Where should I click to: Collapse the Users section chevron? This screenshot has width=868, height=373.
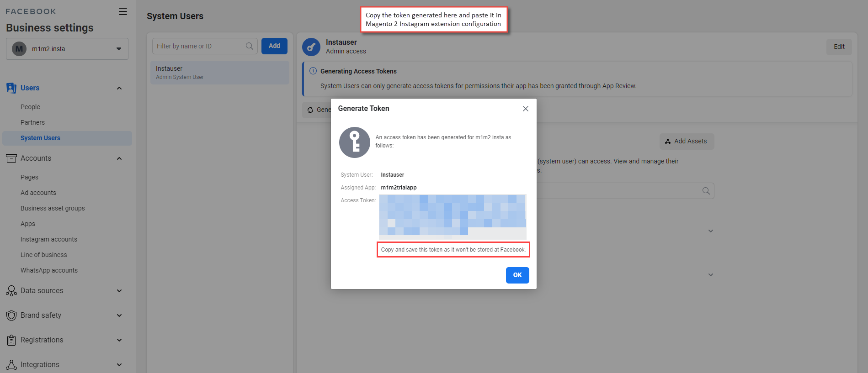pos(119,88)
